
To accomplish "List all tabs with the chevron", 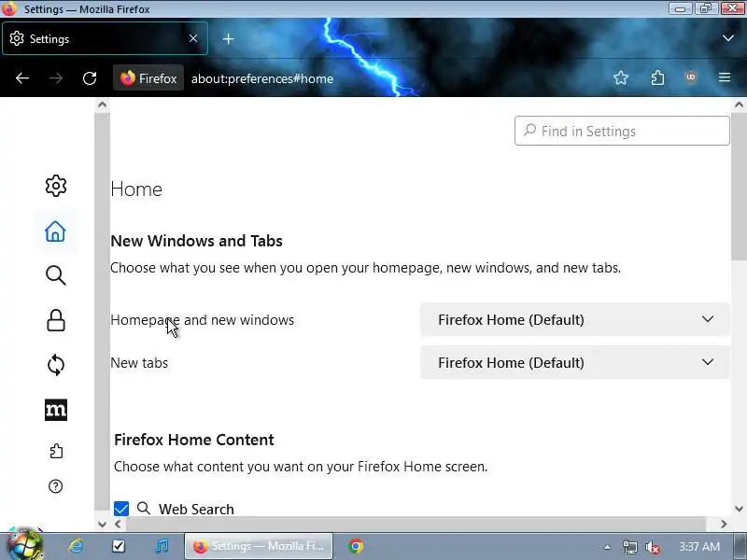I will point(728,37).
